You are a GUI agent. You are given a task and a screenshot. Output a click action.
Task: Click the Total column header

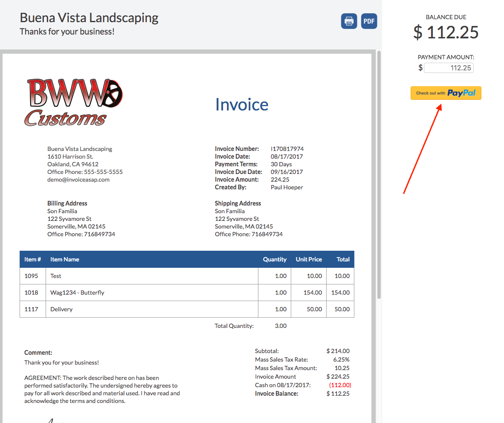coord(343,259)
